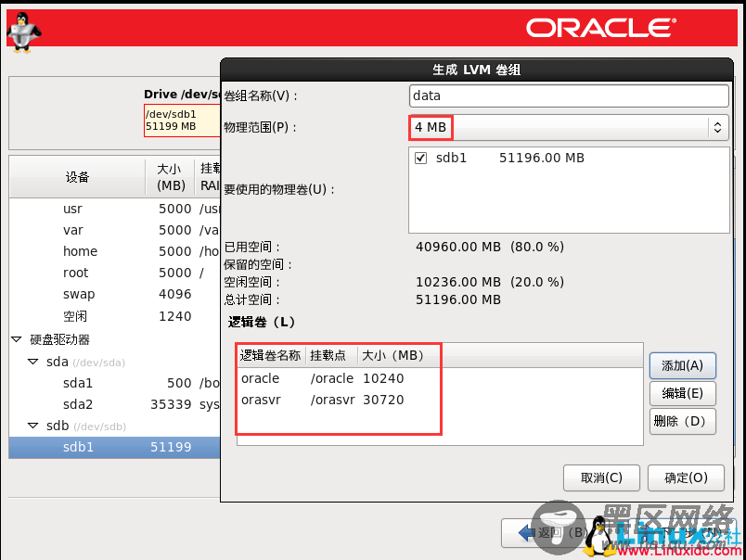Select the usr row in device list
Viewport: 746px width, 560px height.
(115, 209)
